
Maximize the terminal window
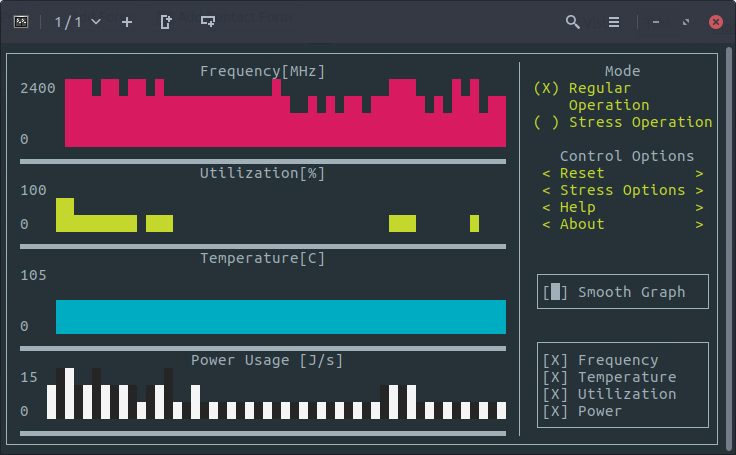[x=686, y=21]
